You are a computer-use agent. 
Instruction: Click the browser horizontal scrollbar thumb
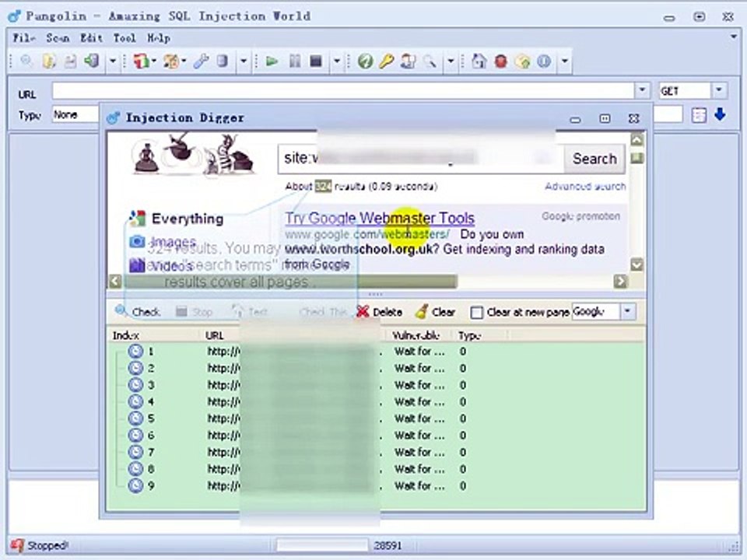(290, 282)
